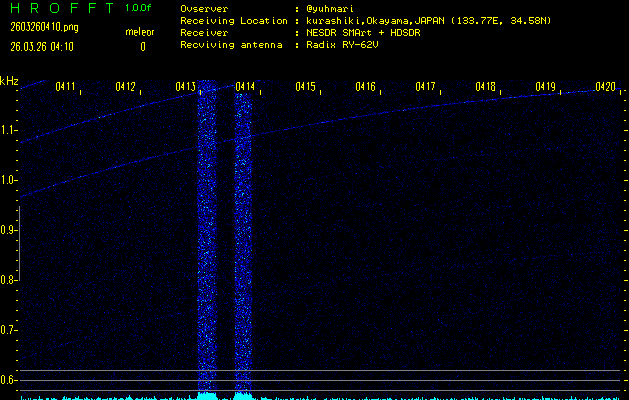The width and height of the screenshot is (629, 400).
Task: Click the noise burst band at 0414
Action: (243, 240)
